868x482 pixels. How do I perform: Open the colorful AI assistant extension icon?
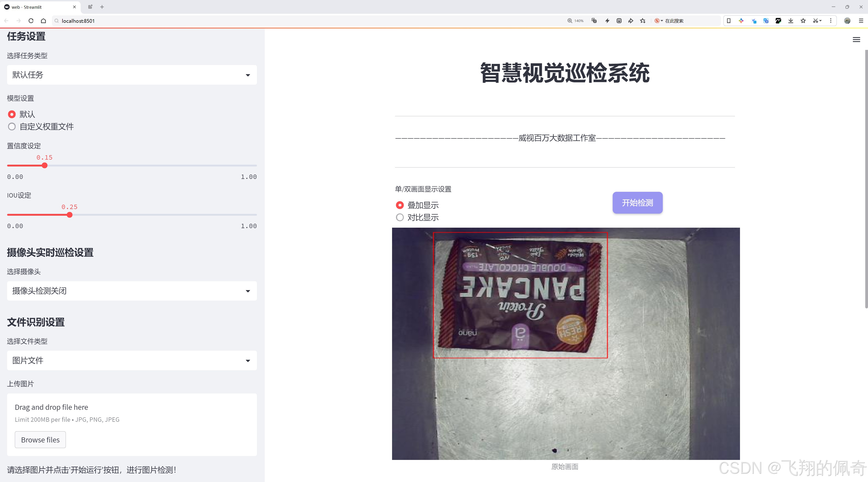tap(741, 21)
